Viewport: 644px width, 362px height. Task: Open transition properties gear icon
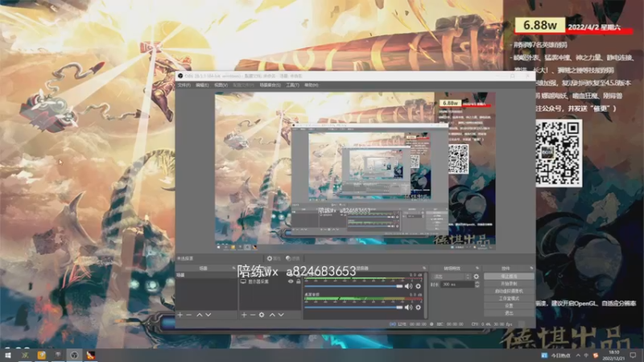pyautogui.click(x=476, y=277)
